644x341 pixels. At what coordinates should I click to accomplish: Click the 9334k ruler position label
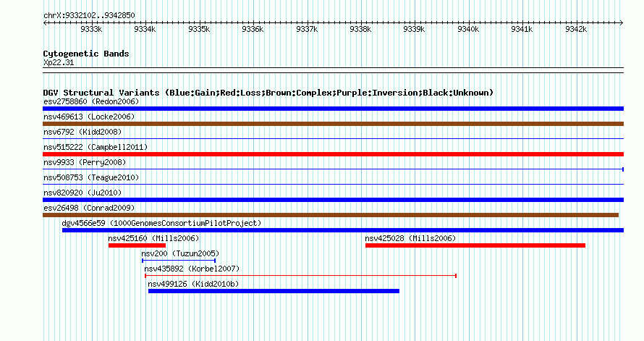pos(145,29)
